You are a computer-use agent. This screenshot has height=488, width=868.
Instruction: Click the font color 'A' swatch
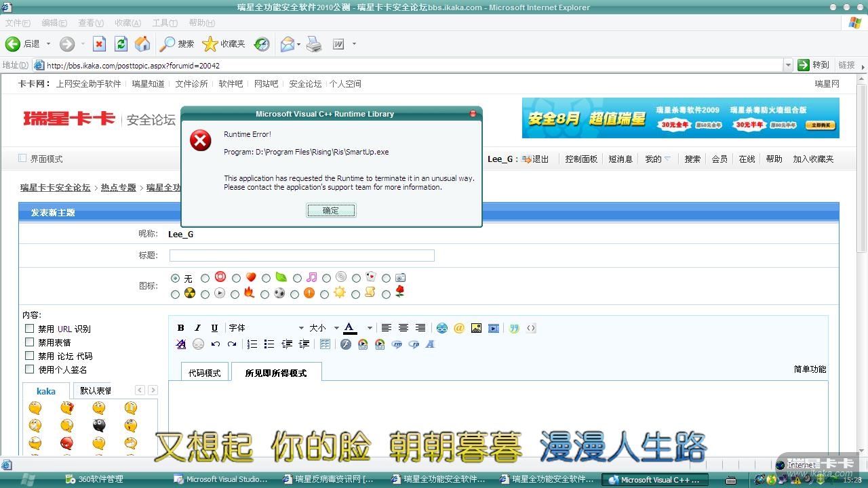pyautogui.click(x=350, y=328)
